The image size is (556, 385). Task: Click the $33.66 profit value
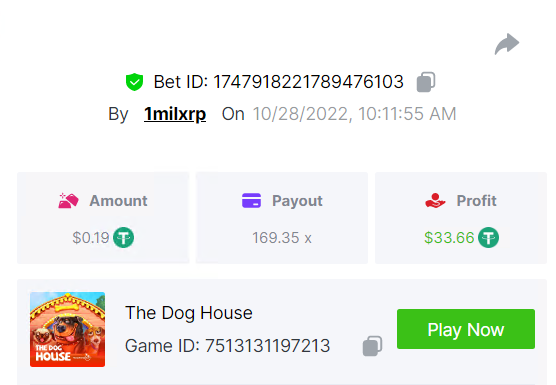click(x=449, y=238)
